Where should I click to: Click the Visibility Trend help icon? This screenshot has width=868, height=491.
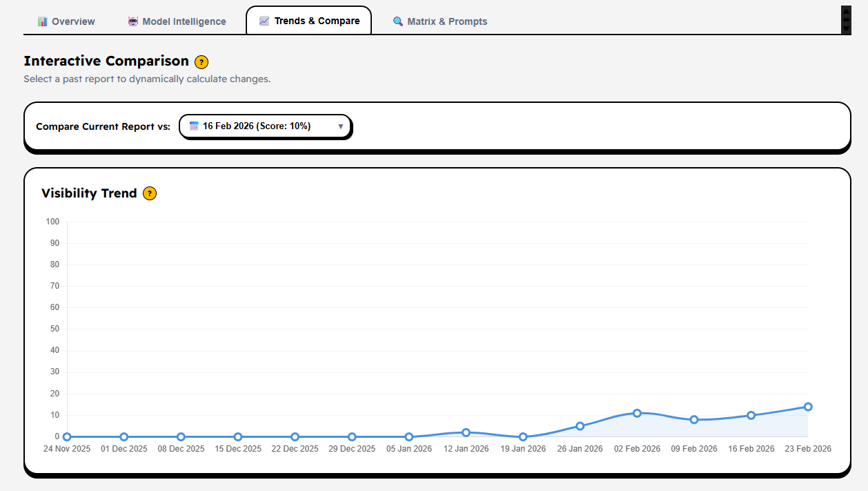150,193
